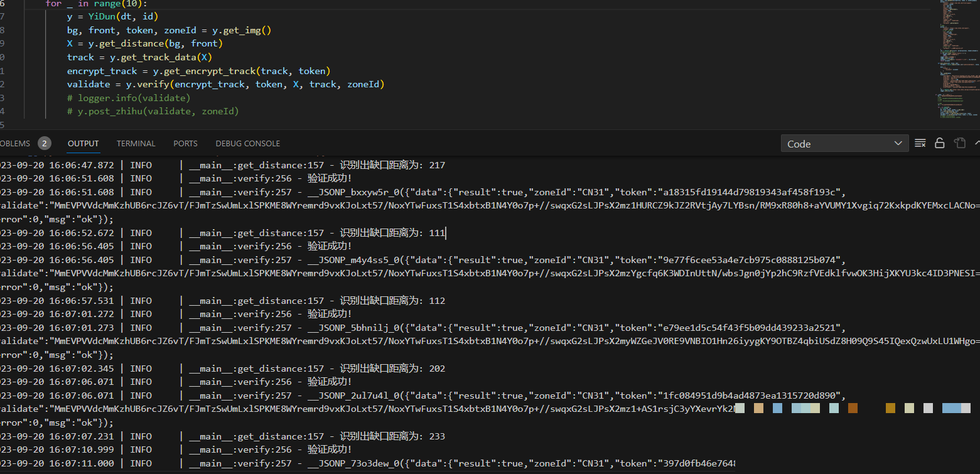Click the commented logger.info(validate) line

129,98
